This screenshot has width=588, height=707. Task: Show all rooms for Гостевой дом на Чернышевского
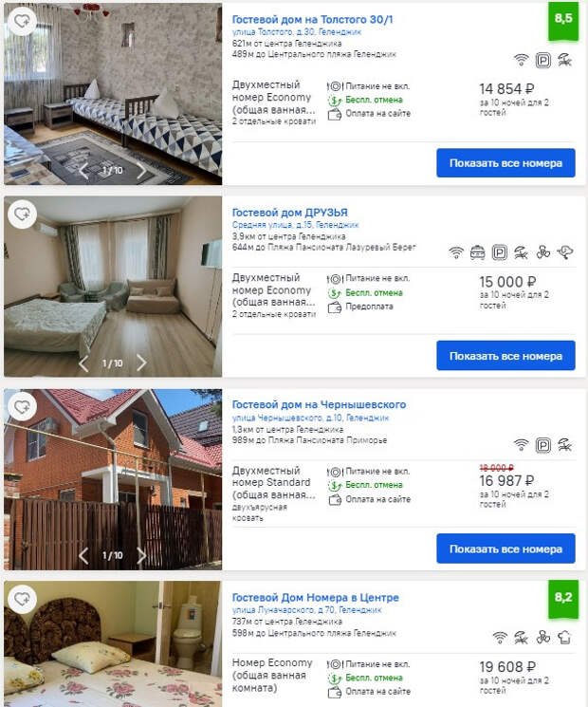click(505, 549)
